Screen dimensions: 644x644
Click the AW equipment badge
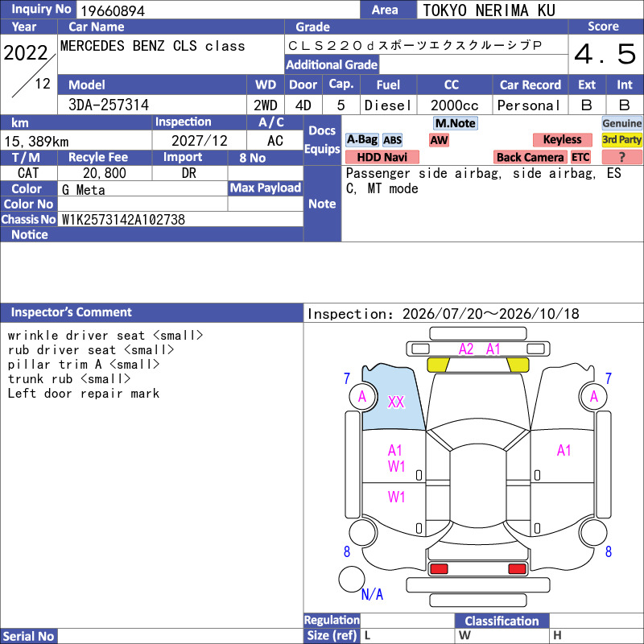(439, 140)
